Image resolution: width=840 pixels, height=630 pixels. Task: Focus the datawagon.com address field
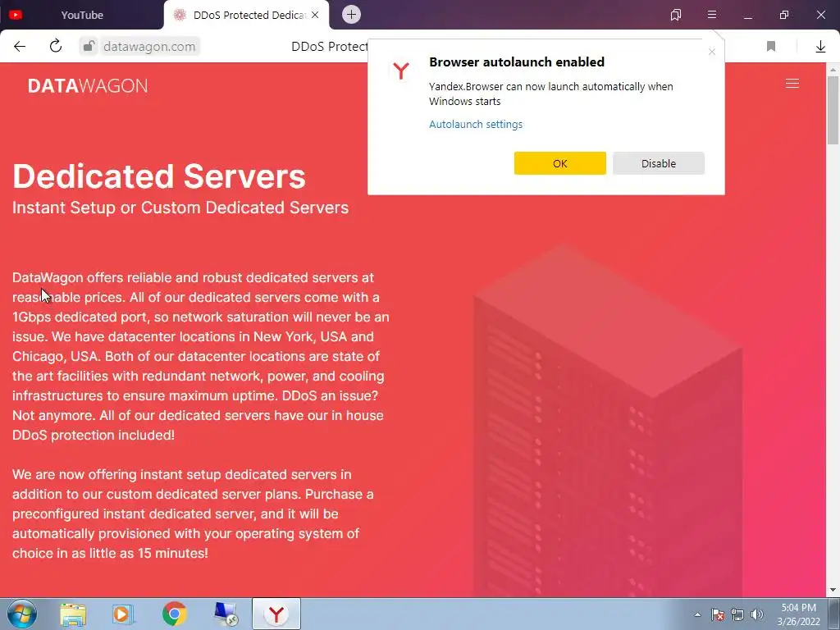(x=149, y=47)
